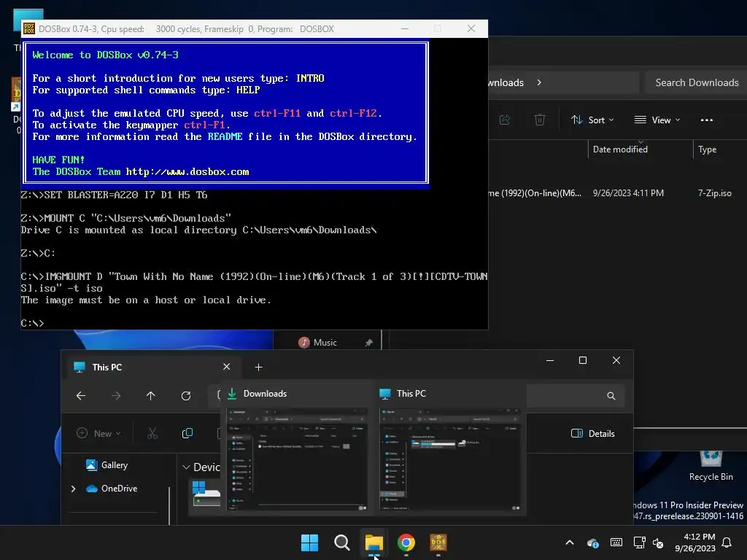Expand the OneDrive tree node
Viewport: 747px width, 560px height.
(x=73, y=489)
